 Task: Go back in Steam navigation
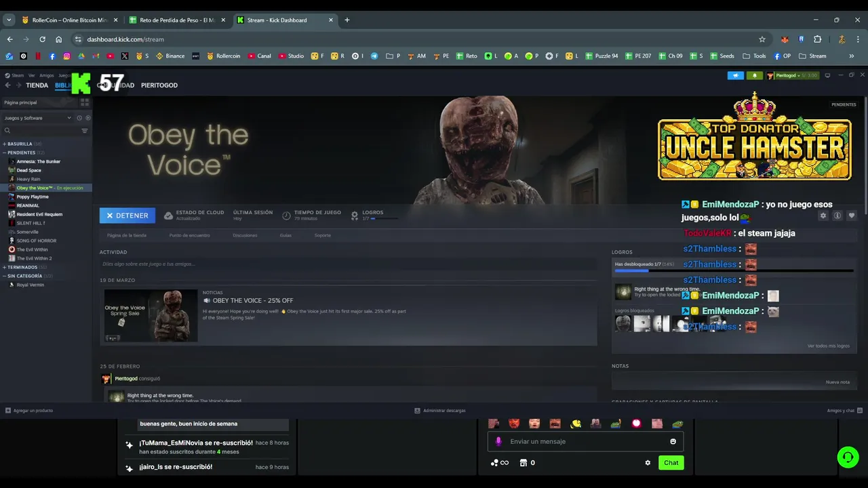(8, 85)
